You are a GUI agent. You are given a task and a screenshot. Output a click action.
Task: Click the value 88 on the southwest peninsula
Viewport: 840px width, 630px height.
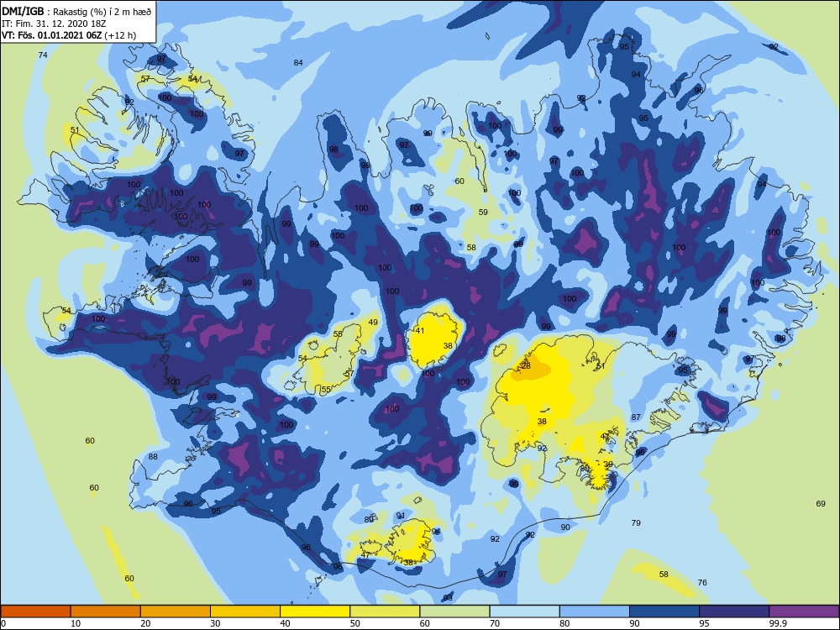(153, 457)
